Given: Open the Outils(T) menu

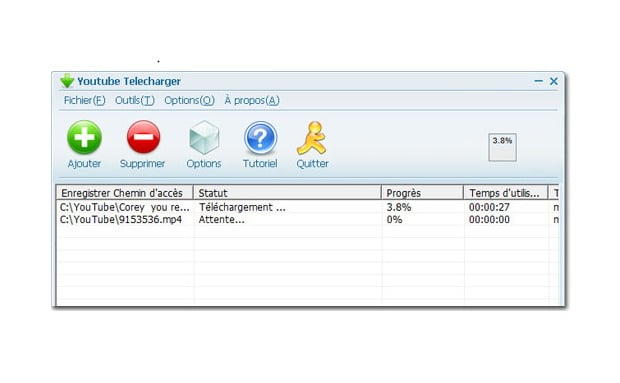Looking at the screenshot, I should [135, 100].
